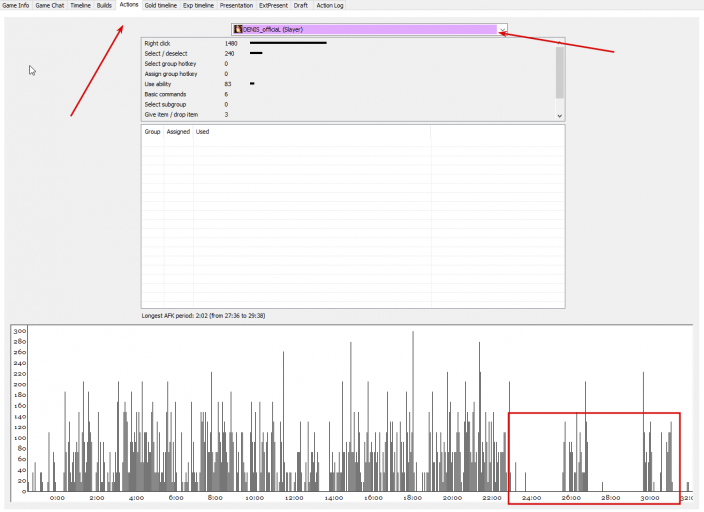Open the Action Log tab
Image resolution: width=704 pixels, height=512 pixels.
tap(330, 5)
